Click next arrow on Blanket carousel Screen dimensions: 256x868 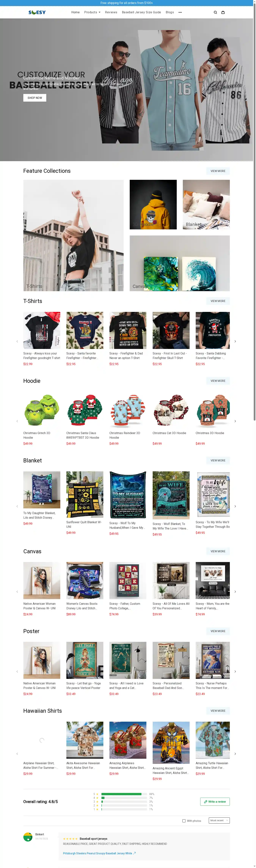(235, 506)
